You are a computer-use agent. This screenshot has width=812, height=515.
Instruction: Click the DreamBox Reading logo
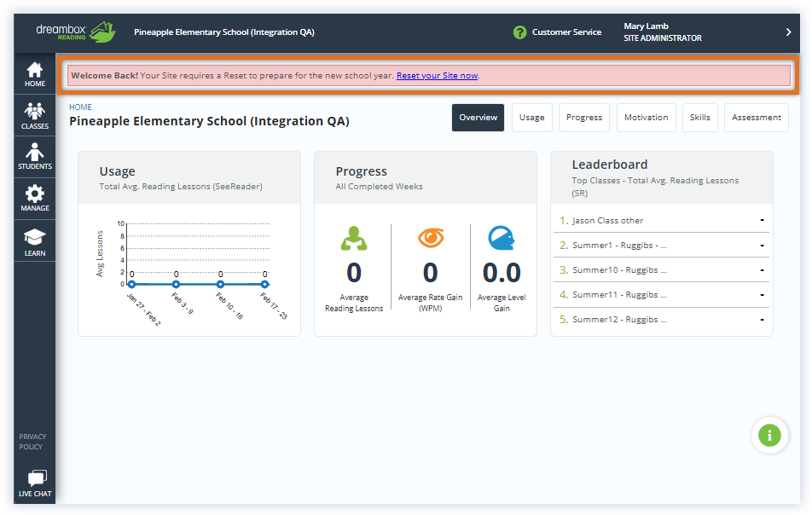click(75, 32)
